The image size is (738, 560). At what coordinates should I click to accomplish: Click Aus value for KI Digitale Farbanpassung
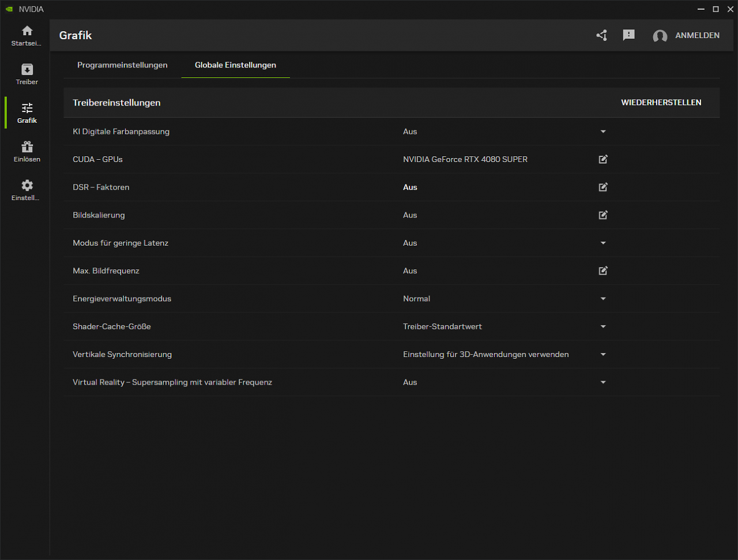tap(410, 131)
